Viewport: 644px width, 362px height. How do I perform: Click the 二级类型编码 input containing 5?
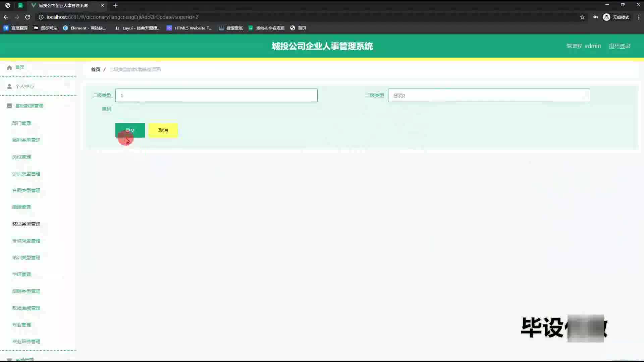coord(216,96)
